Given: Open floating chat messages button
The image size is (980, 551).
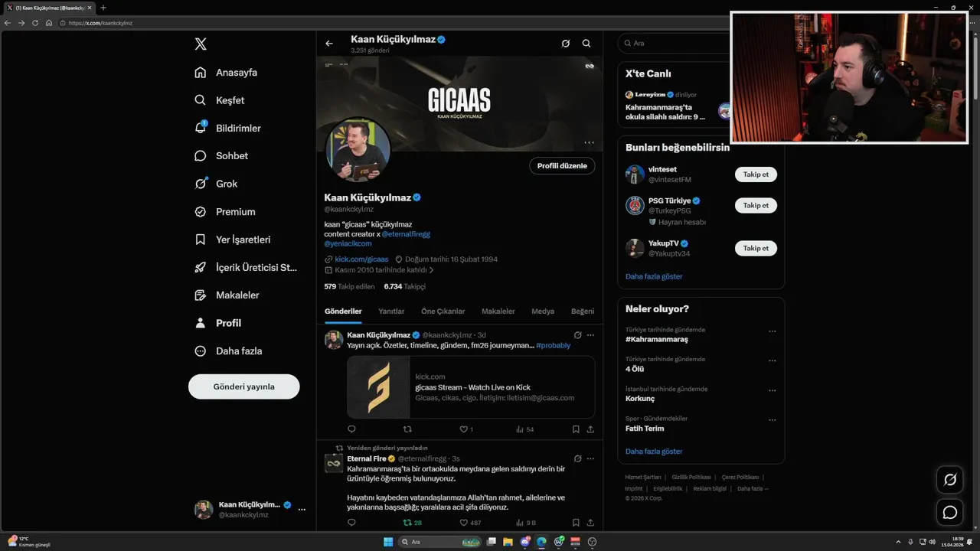Looking at the screenshot, I should point(950,512).
